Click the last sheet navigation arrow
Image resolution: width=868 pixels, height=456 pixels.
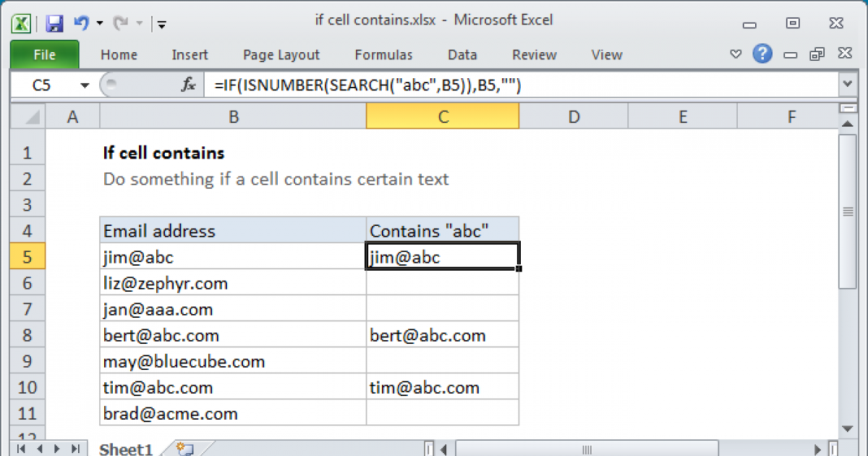(75, 449)
